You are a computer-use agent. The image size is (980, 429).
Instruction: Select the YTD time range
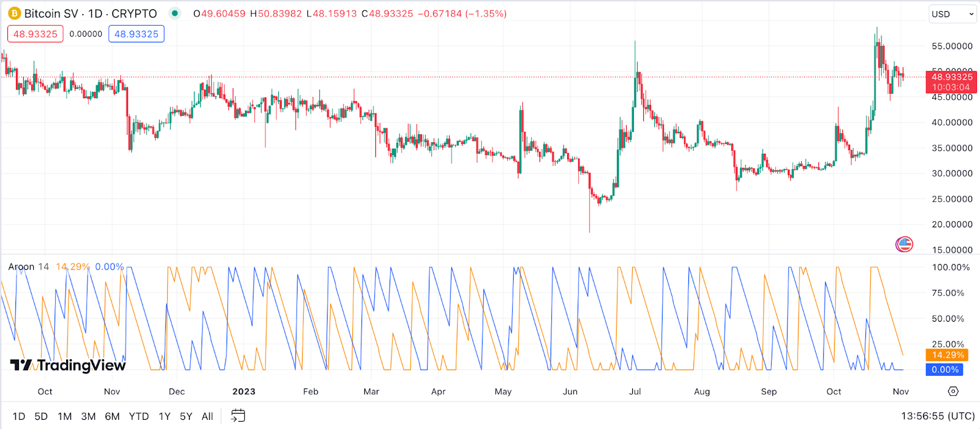138,416
